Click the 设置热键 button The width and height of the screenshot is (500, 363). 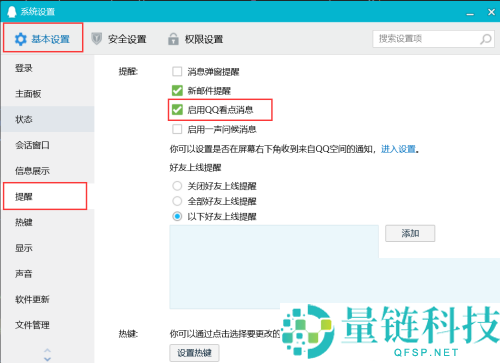pyautogui.click(x=194, y=353)
